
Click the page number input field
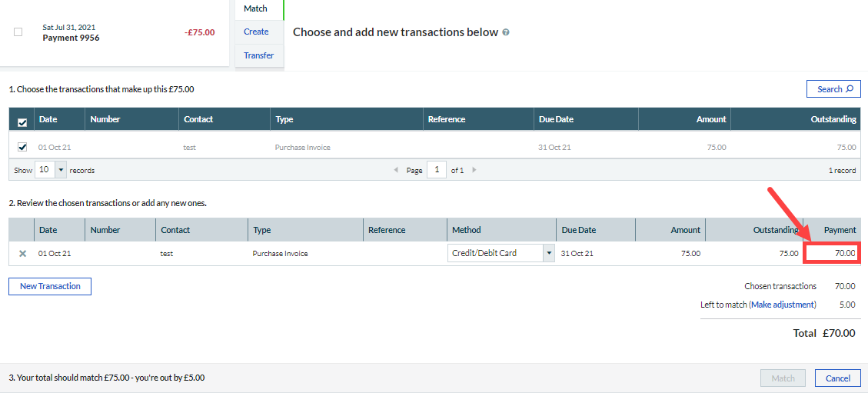click(436, 170)
